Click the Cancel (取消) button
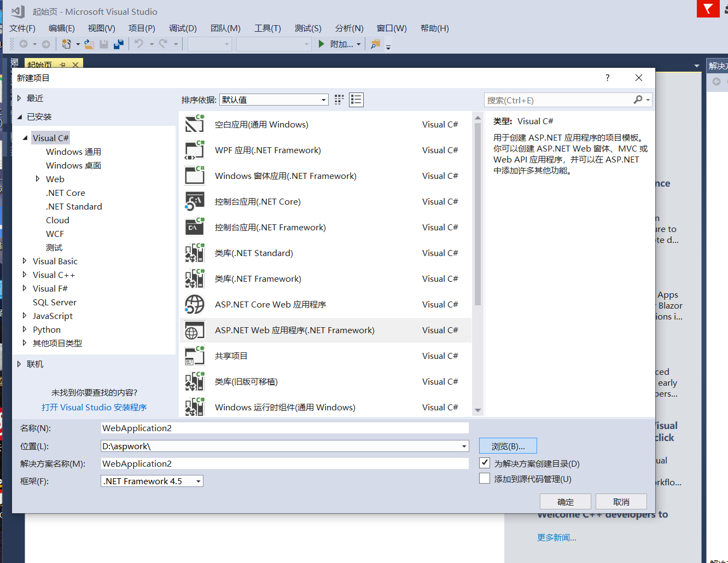This screenshot has height=563, width=728. [x=621, y=502]
